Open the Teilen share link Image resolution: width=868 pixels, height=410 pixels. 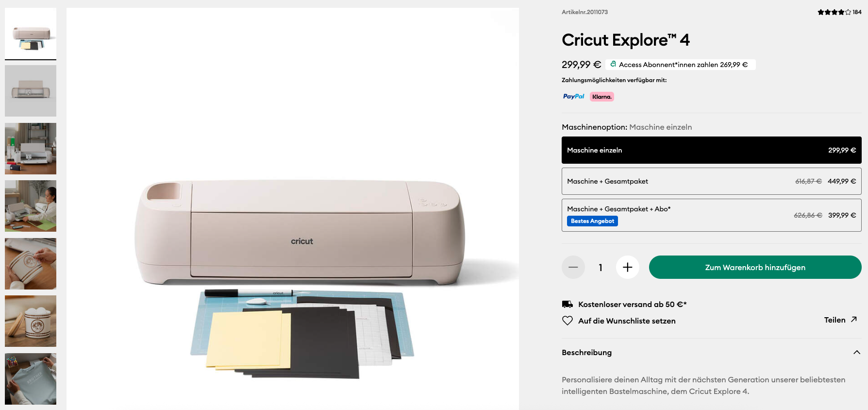[835, 320]
